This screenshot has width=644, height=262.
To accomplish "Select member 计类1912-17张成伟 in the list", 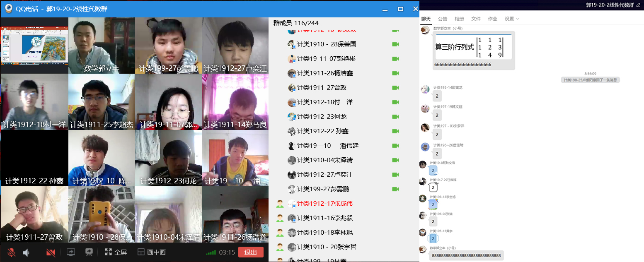I will coord(324,204).
